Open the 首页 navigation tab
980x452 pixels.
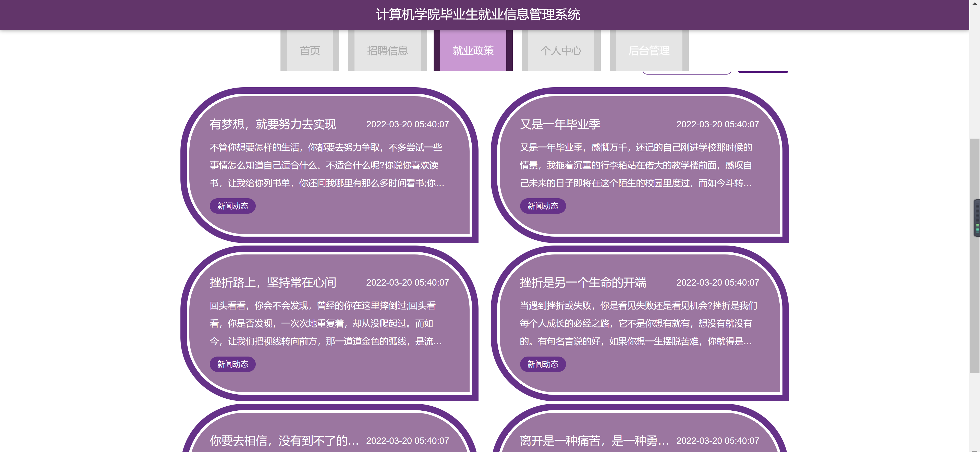(310, 51)
